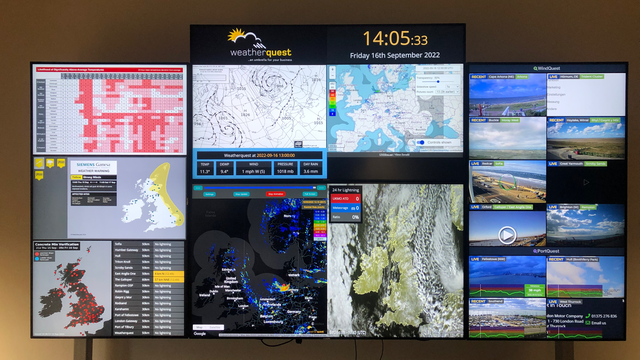Click the Concrete Mix Verification title
Viewport: 640px width, 360px height.
point(57,245)
